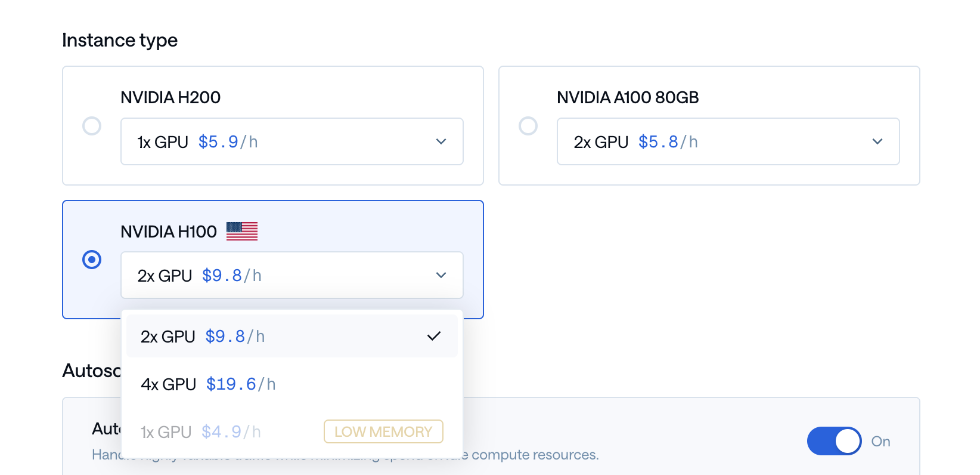Viewport: 980px width, 475px height.
Task: Select the NVIDIA H200 radio button
Action: 92,126
